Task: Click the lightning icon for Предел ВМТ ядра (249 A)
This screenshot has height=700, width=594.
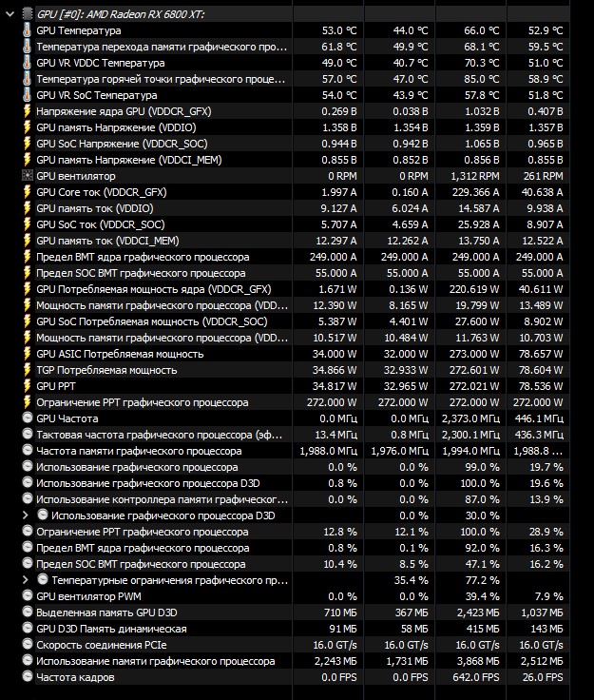Action: point(28,257)
